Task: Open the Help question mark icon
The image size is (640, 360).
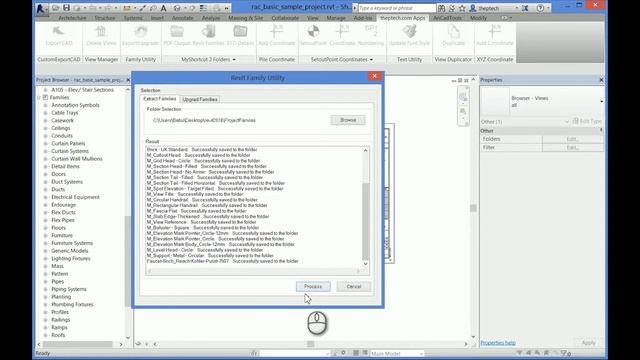Action: pyautogui.click(x=540, y=8)
